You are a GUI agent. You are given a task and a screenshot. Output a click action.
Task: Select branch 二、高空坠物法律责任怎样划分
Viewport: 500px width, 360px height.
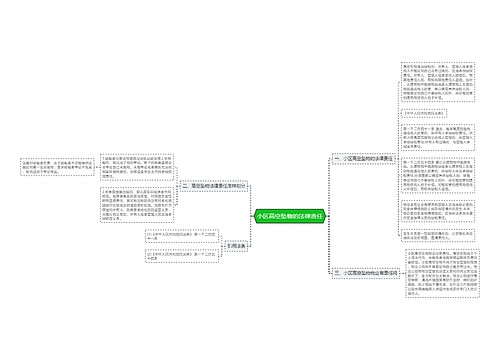[x=214, y=186]
